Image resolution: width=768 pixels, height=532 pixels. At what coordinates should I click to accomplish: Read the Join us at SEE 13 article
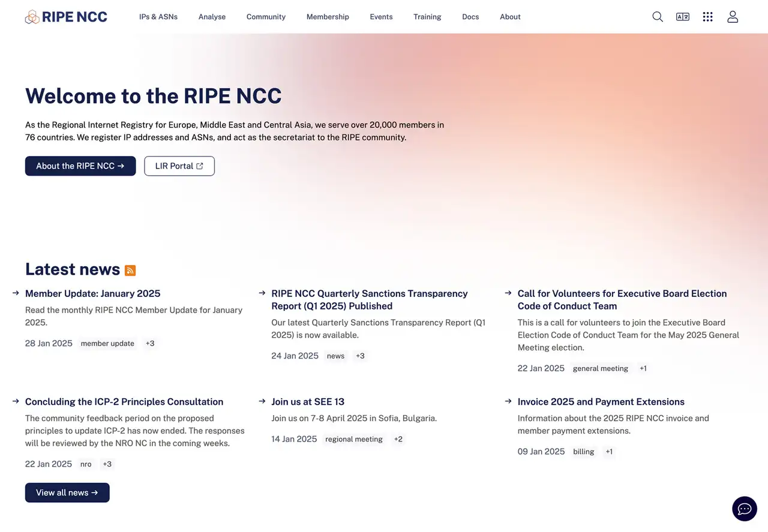308,402
